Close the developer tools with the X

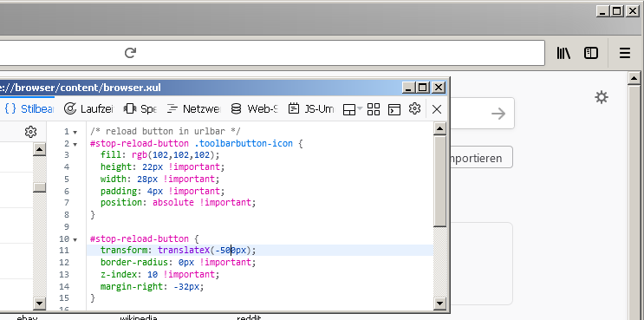[437, 109]
